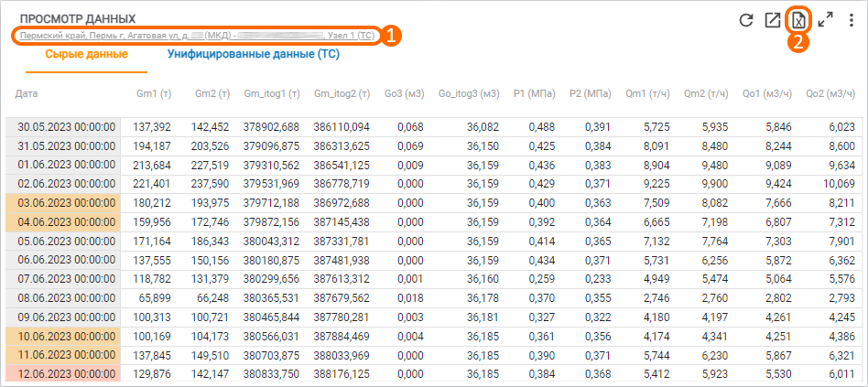The width and height of the screenshot is (868, 387).
Task: Open the Пермский край address link
Action: click(198, 36)
